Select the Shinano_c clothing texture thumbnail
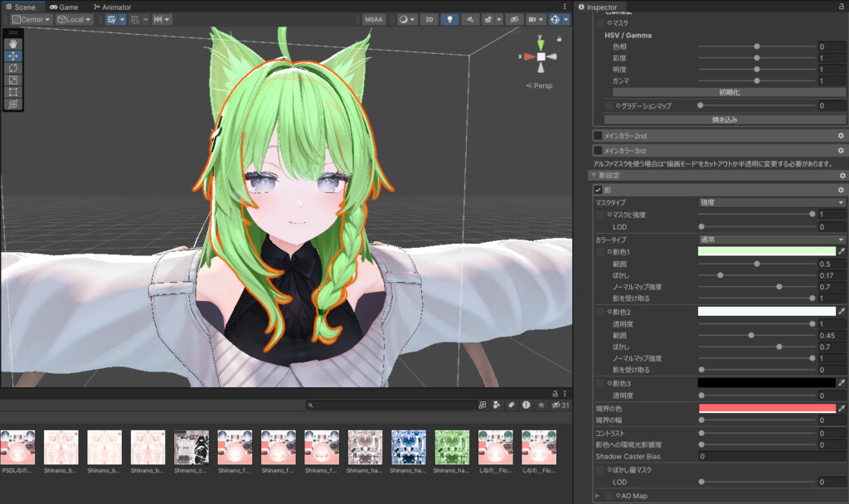The image size is (849, 504). [x=192, y=447]
